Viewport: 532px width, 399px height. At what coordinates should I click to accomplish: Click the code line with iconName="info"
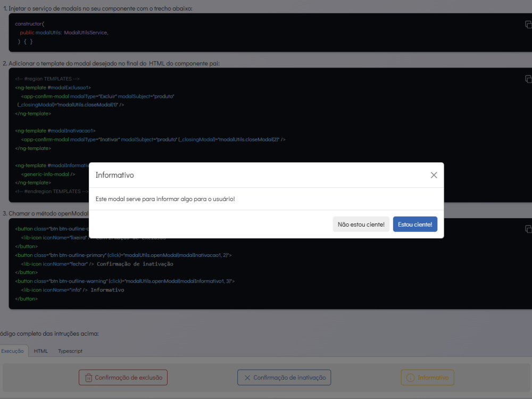72,290
